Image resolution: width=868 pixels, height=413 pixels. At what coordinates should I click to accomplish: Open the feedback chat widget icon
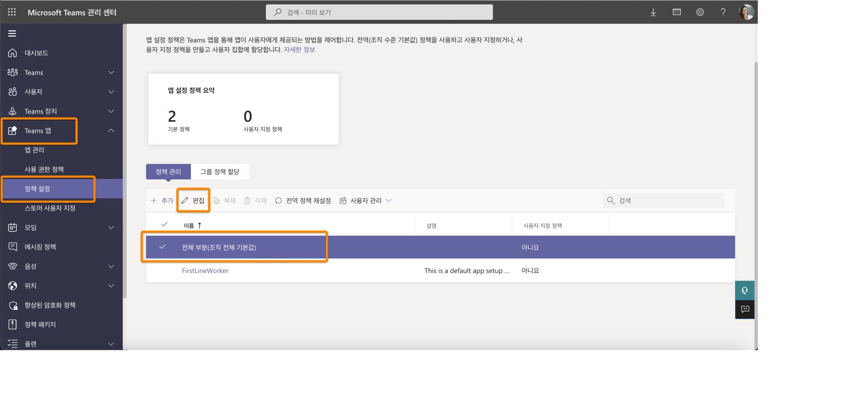pos(745,310)
